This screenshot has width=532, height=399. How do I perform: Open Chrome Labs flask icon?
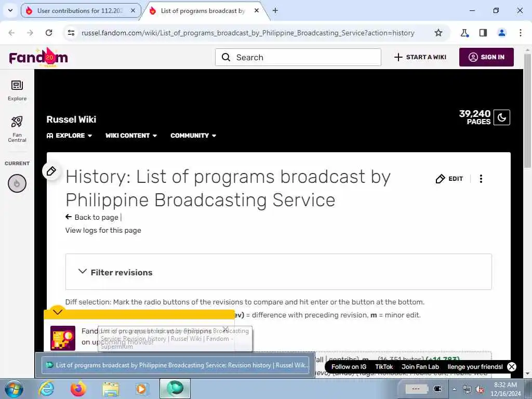pyautogui.click(x=464, y=33)
